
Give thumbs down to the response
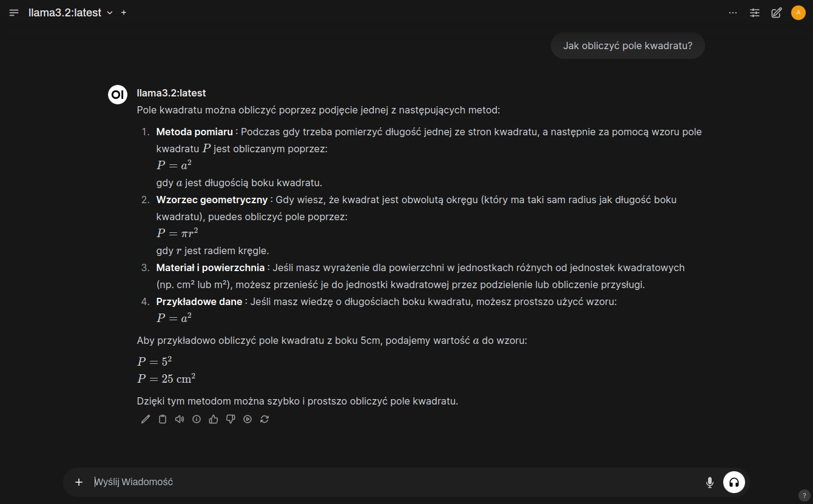click(x=231, y=419)
